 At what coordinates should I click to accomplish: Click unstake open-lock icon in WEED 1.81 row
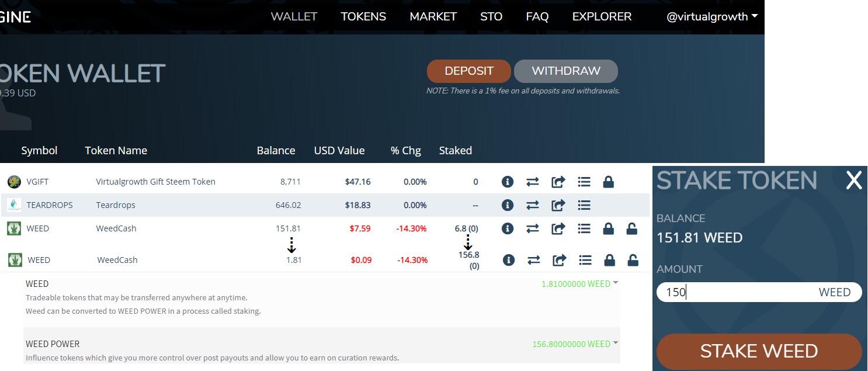point(633,260)
